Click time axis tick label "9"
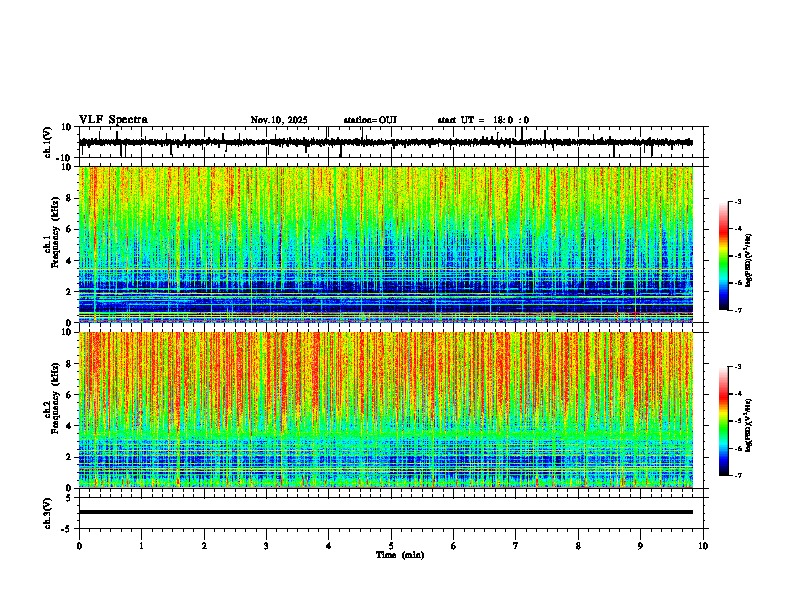The height and width of the screenshot is (612, 792). coord(640,546)
